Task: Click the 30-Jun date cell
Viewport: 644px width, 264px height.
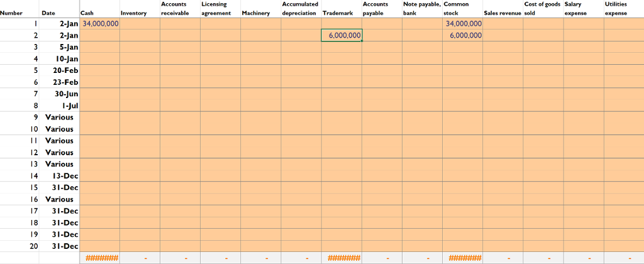Action: point(60,94)
